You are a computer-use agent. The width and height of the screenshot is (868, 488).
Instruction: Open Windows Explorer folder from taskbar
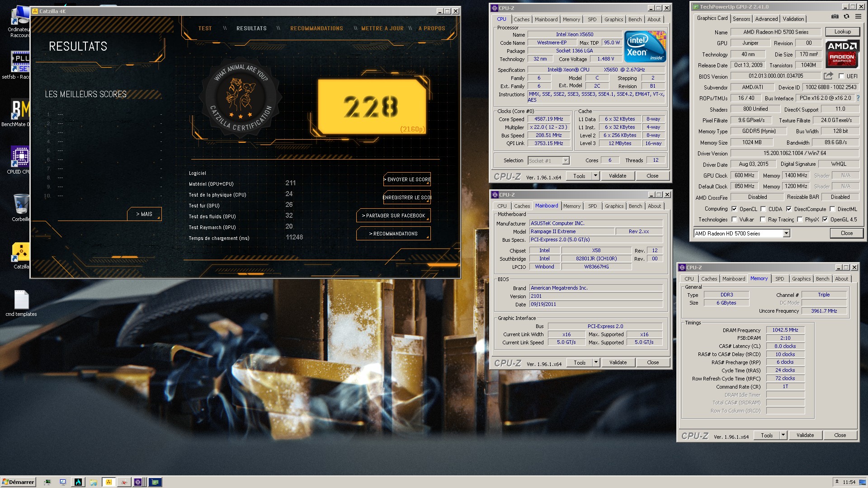94,482
